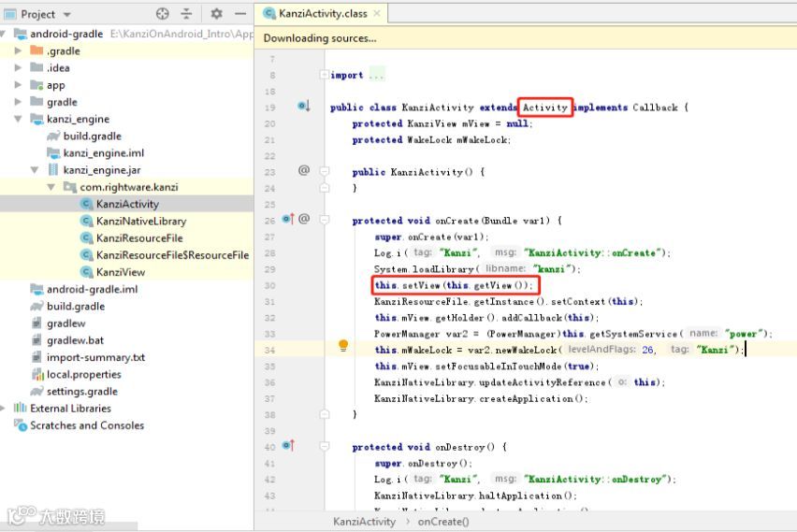Collapse the com.rightware.kanzi package
The image size is (797, 532).
[51, 187]
